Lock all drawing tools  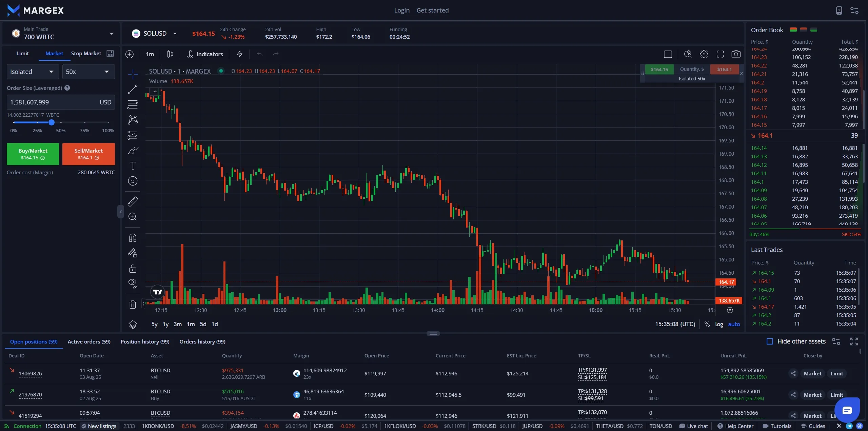point(133,269)
